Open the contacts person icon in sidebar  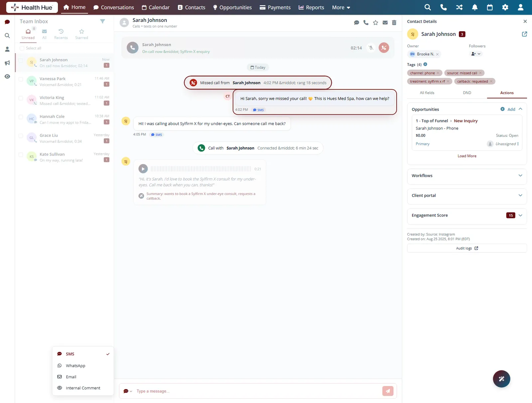pyautogui.click(x=7, y=49)
